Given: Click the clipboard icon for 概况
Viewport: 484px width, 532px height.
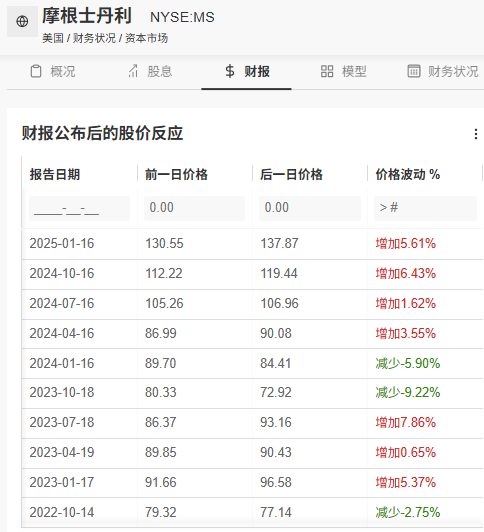Looking at the screenshot, I should point(36,71).
